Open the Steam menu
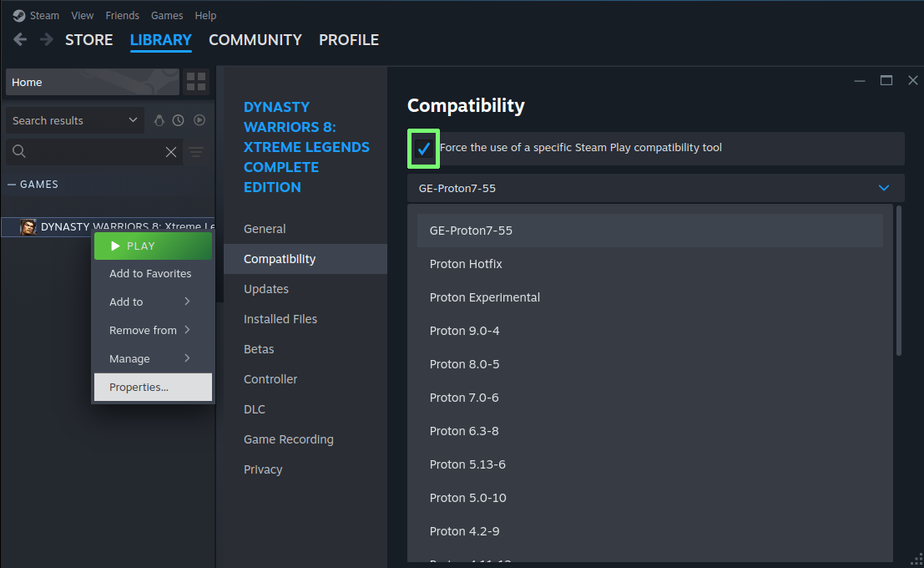This screenshot has width=924, height=568. click(x=45, y=15)
